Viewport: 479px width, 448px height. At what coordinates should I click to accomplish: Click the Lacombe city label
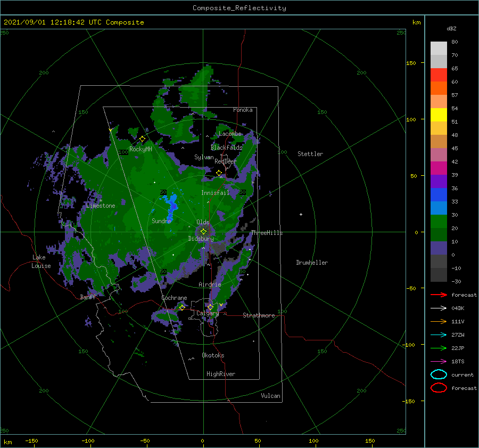coord(230,134)
